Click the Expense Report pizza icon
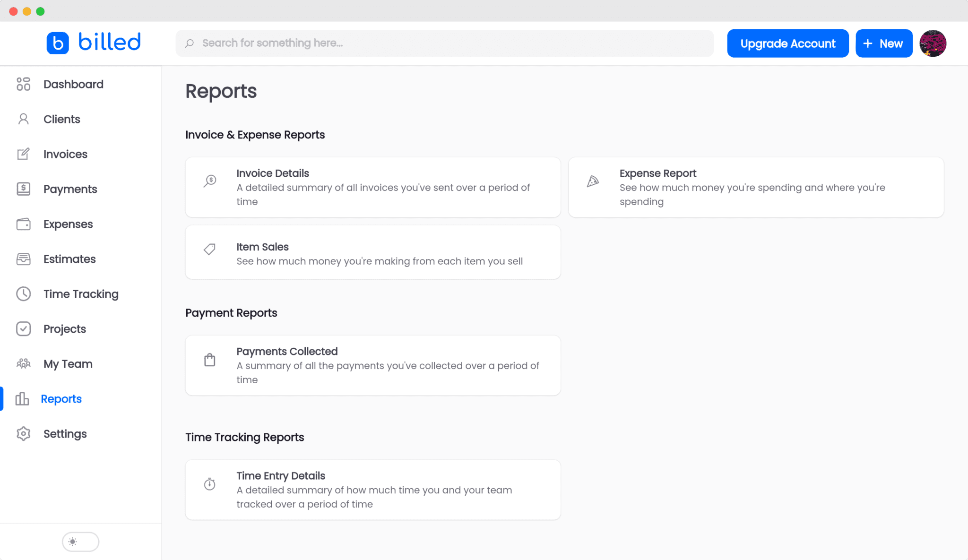The width and height of the screenshot is (968, 560). point(592,181)
